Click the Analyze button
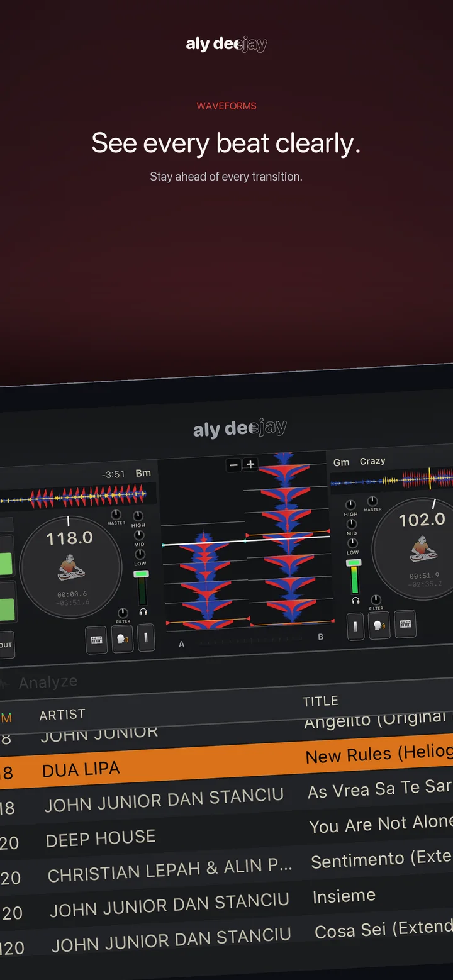This screenshot has width=453, height=980. click(48, 682)
